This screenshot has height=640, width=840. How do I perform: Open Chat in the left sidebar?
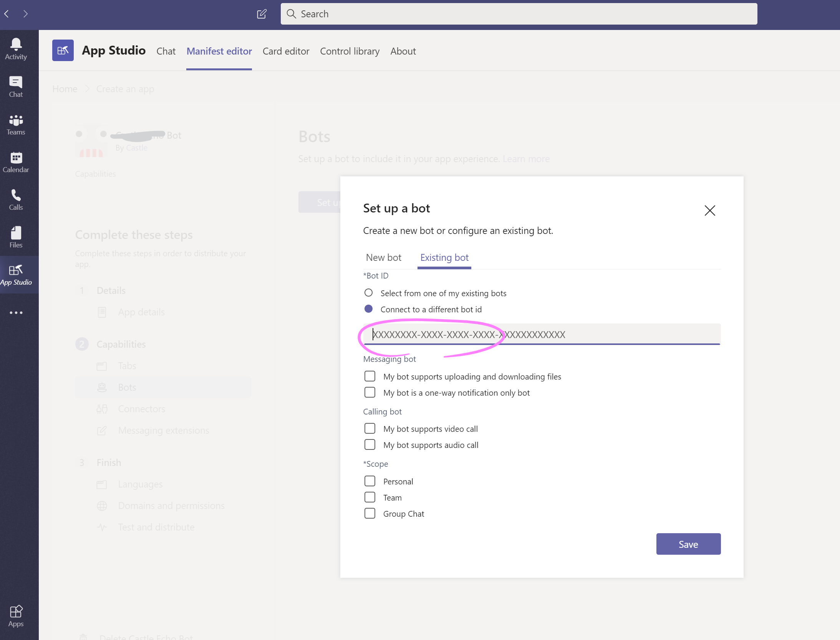pos(16,86)
